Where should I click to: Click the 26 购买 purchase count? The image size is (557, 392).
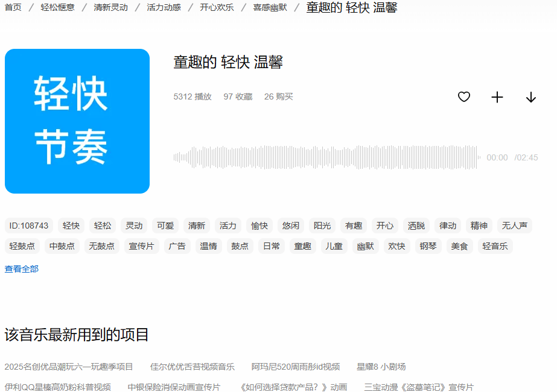(x=279, y=96)
